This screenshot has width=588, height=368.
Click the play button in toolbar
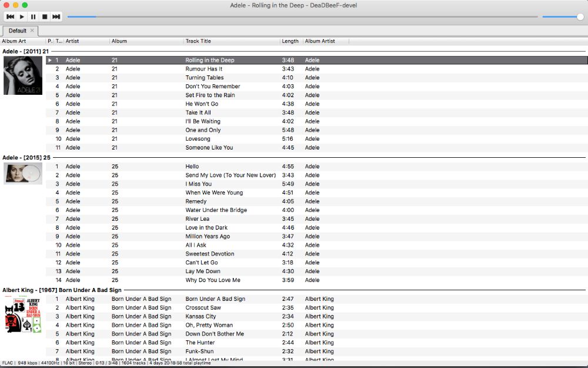(22, 16)
